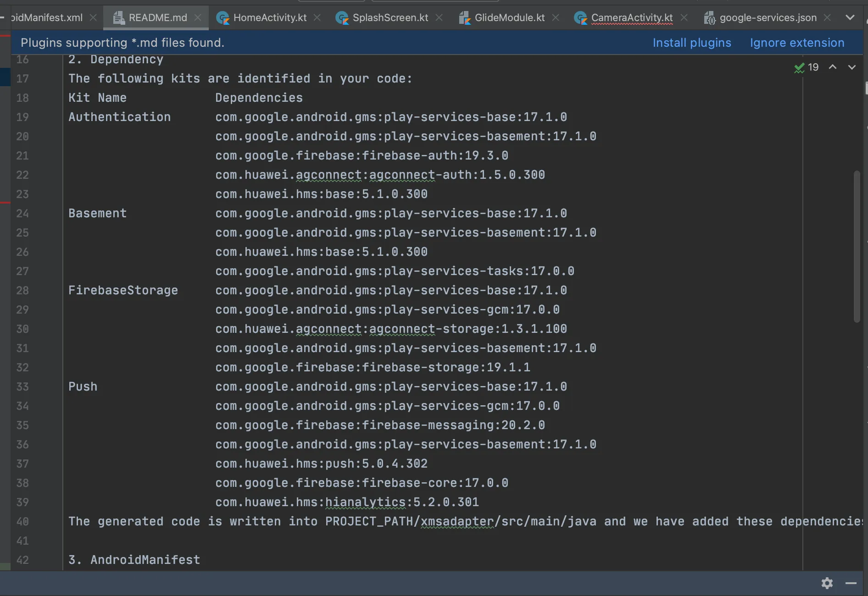868x596 pixels.
Task: Click the com.huawei.hms:push:5.0.4.302 line
Action: 321,464
